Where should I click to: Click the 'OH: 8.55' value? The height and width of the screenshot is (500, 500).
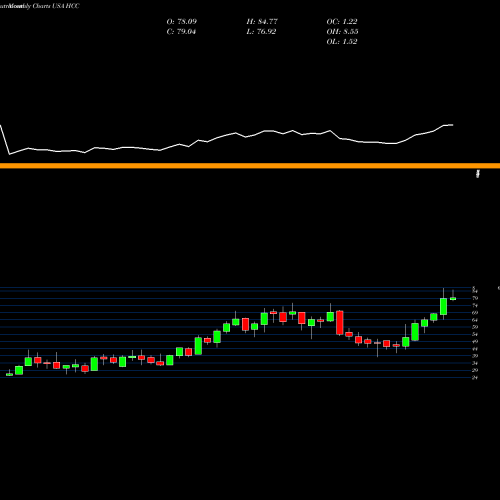[342, 32]
